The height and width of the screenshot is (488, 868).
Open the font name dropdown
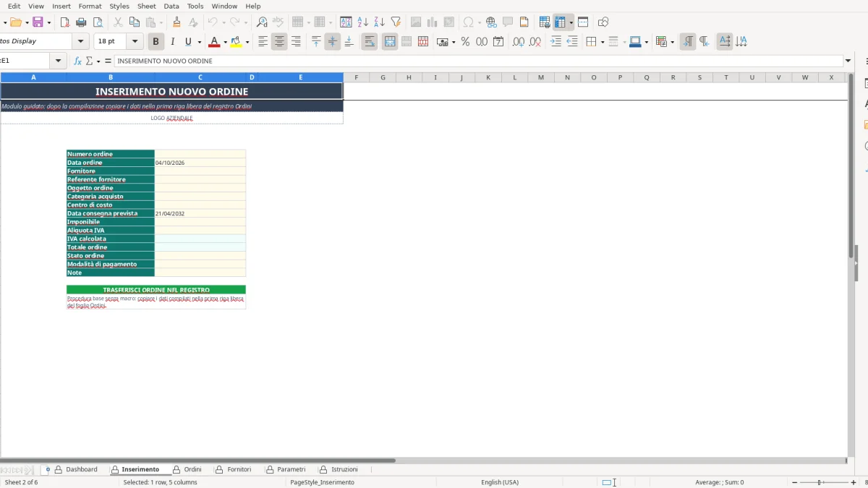coord(81,42)
